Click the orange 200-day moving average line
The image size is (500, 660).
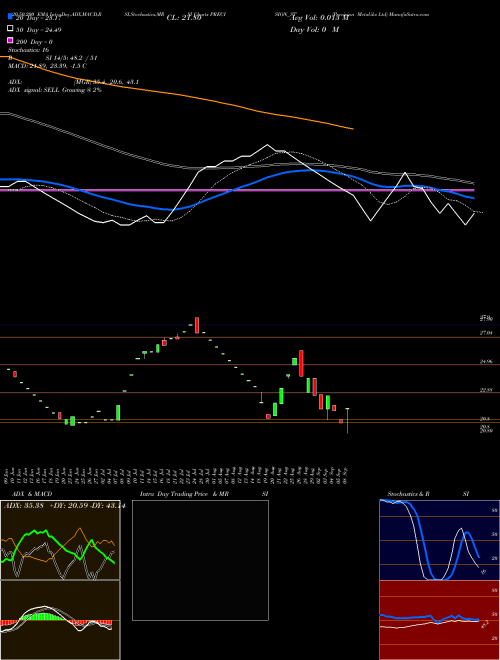tap(177, 94)
